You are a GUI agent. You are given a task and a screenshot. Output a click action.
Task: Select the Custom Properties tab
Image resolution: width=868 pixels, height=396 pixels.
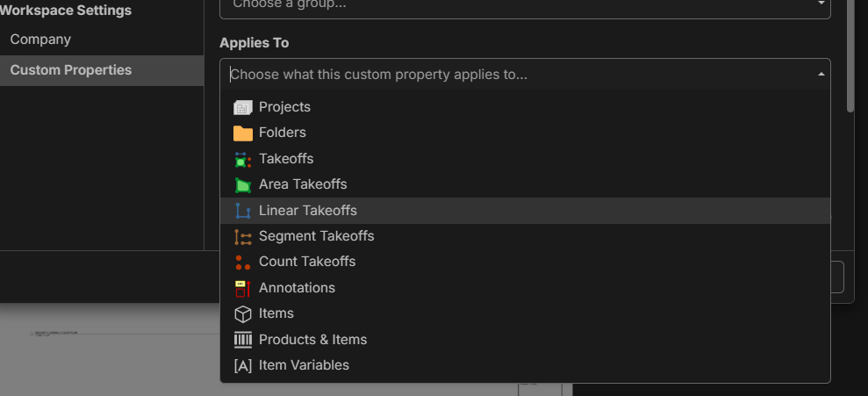pyautogui.click(x=71, y=70)
